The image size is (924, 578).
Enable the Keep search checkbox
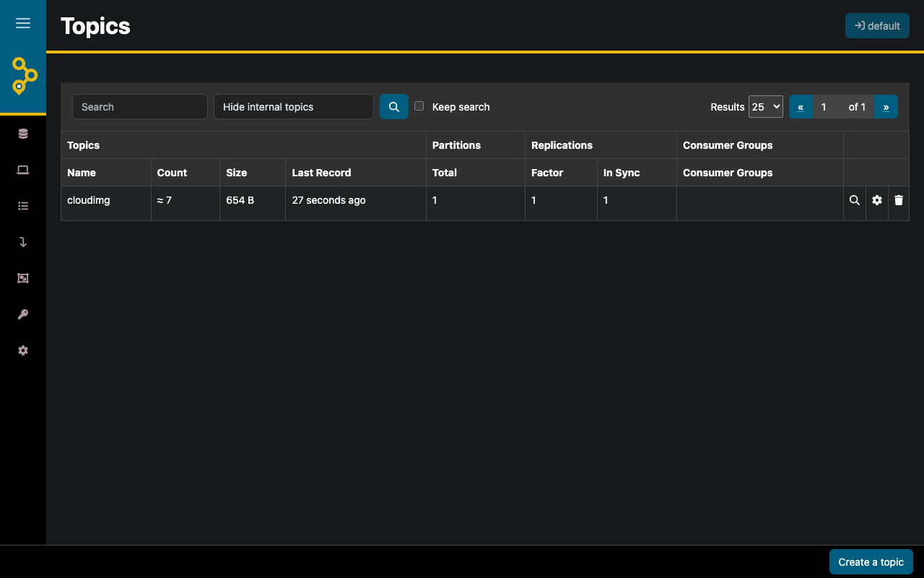point(419,105)
